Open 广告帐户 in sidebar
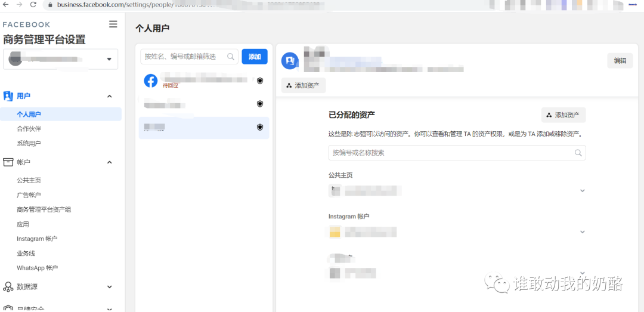The image size is (644, 312). (x=29, y=195)
